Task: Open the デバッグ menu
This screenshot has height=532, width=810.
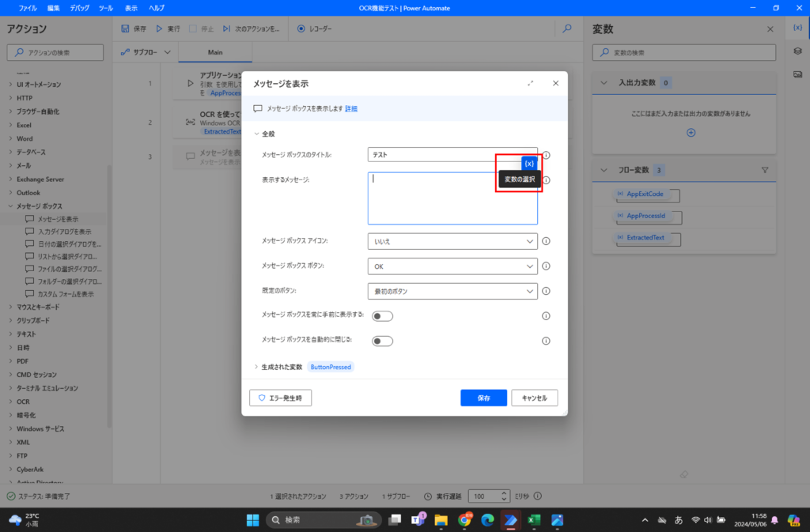Action: pyautogui.click(x=80, y=8)
